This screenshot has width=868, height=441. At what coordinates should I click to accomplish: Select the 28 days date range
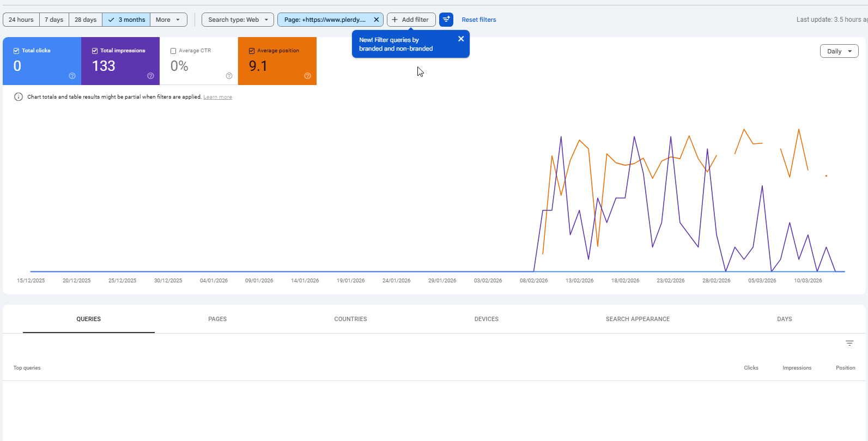coord(86,20)
